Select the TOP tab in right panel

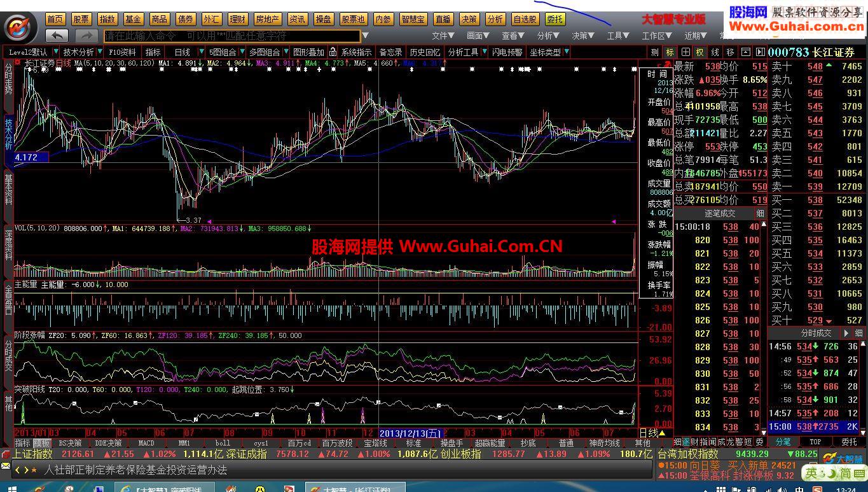pyautogui.click(x=815, y=441)
